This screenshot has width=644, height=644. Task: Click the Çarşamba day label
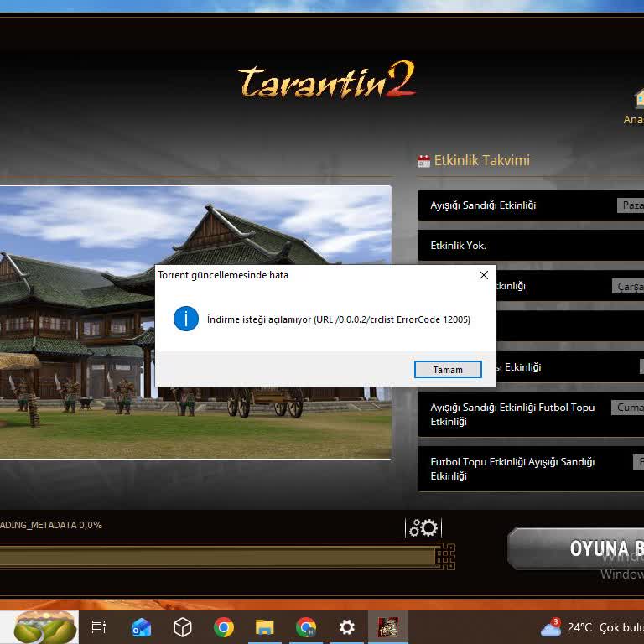click(x=628, y=286)
